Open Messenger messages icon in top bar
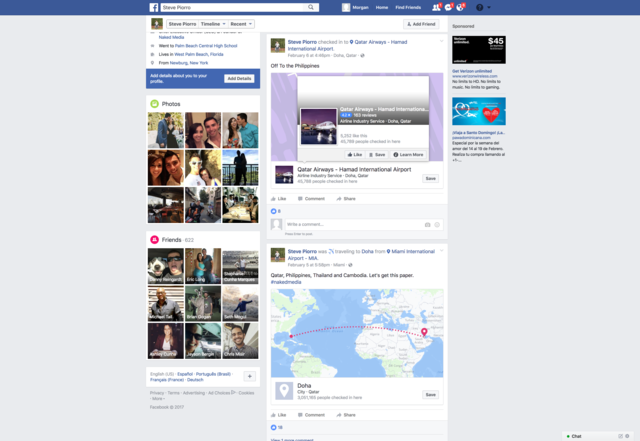 (448, 7)
